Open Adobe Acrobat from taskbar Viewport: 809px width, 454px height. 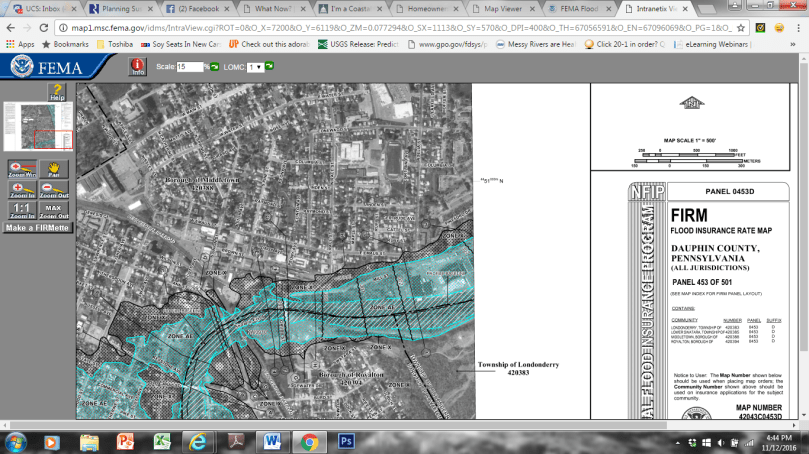pos(235,442)
